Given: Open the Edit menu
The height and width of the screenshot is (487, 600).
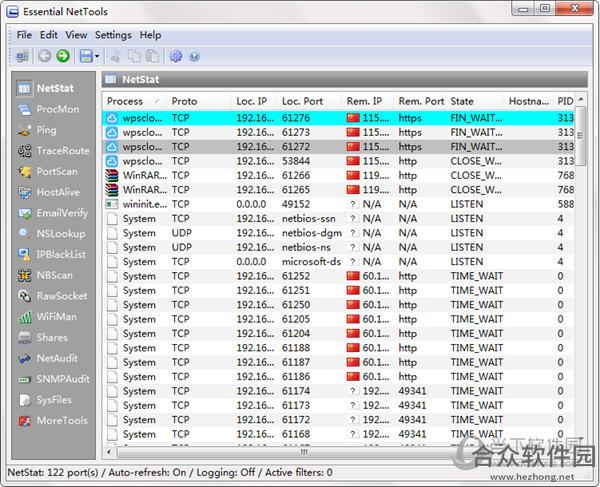Looking at the screenshot, I should tap(49, 35).
